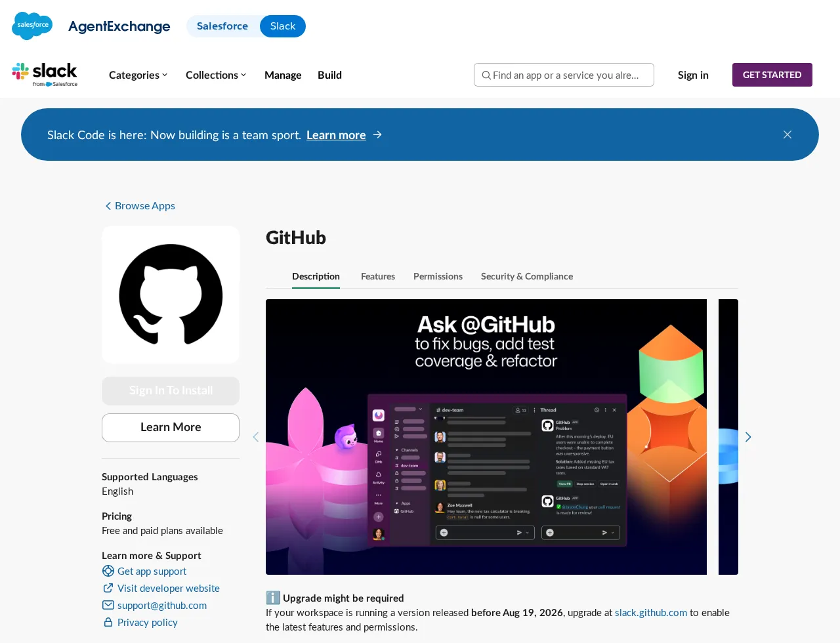Dismiss the Slack Code banner

[787, 135]
